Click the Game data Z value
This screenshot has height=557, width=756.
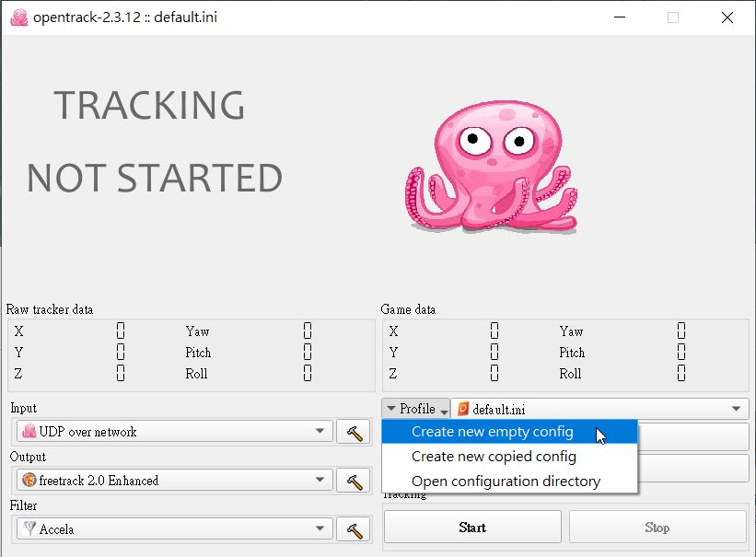click(x=494, y=373)
